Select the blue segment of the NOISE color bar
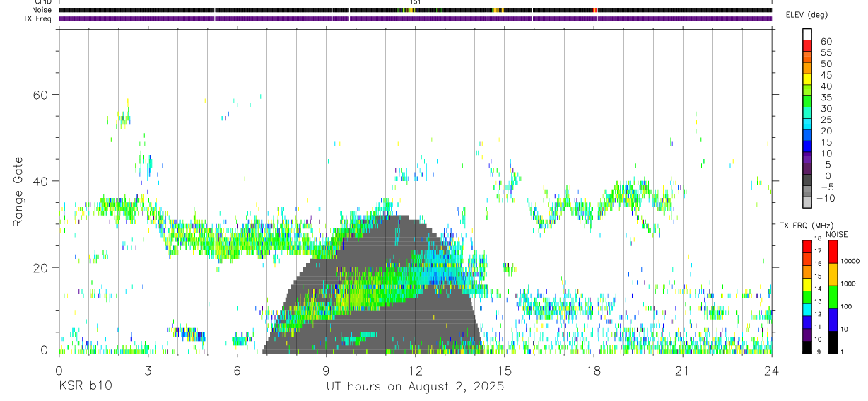This screenshot has height=401, width=868. pos(833,320)
